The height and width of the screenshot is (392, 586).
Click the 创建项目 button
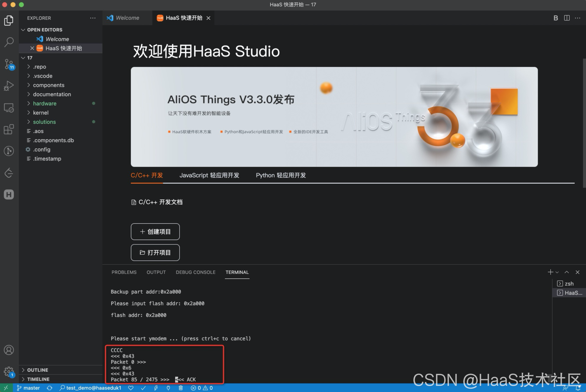[x=155, y=232]
